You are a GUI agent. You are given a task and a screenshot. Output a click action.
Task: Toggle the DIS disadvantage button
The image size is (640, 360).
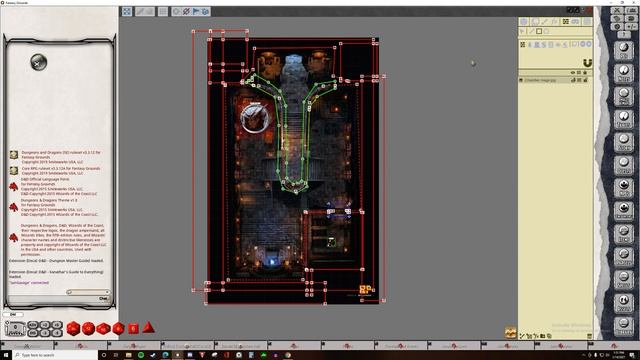pyautogui.click(x=33, y=333)
